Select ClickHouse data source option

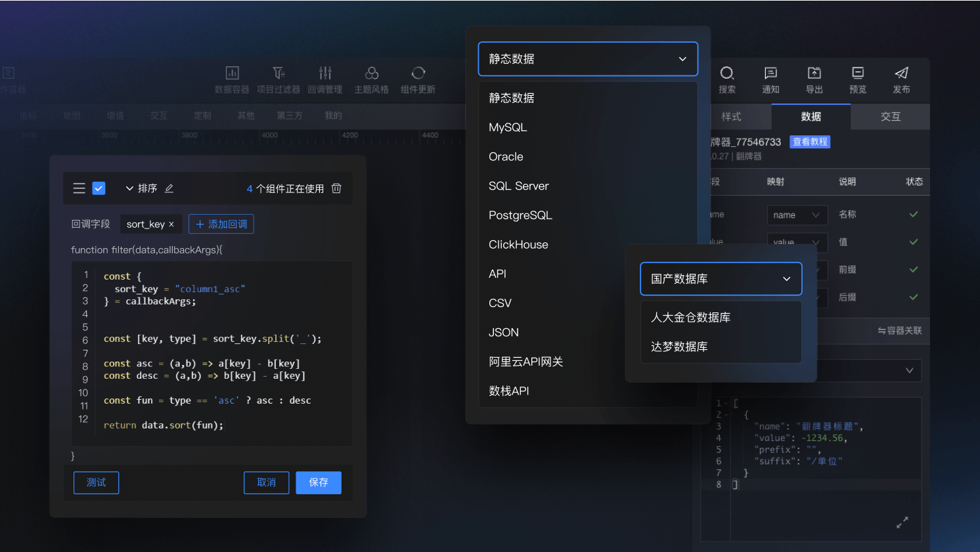tap(552, 245)
